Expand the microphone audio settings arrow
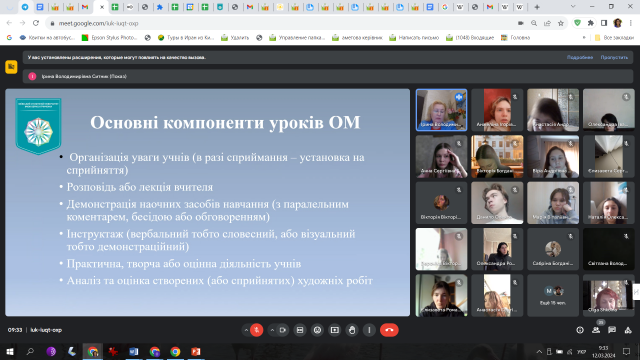Image resolution: width=640 pixels, height=360 pixels. (x=246, y=330)
